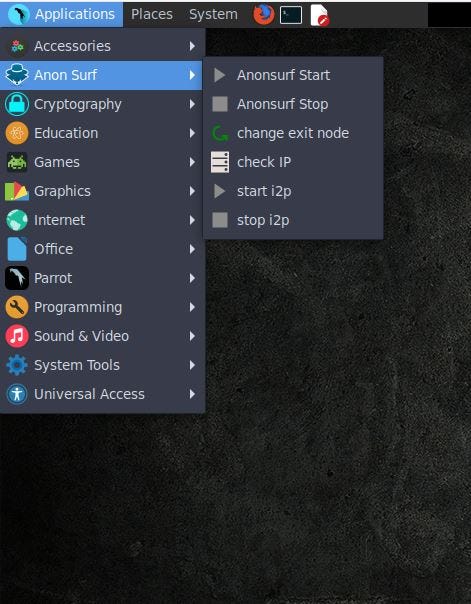Choose check IP entry
Screen dimensions: 471x604
point(293,162)
